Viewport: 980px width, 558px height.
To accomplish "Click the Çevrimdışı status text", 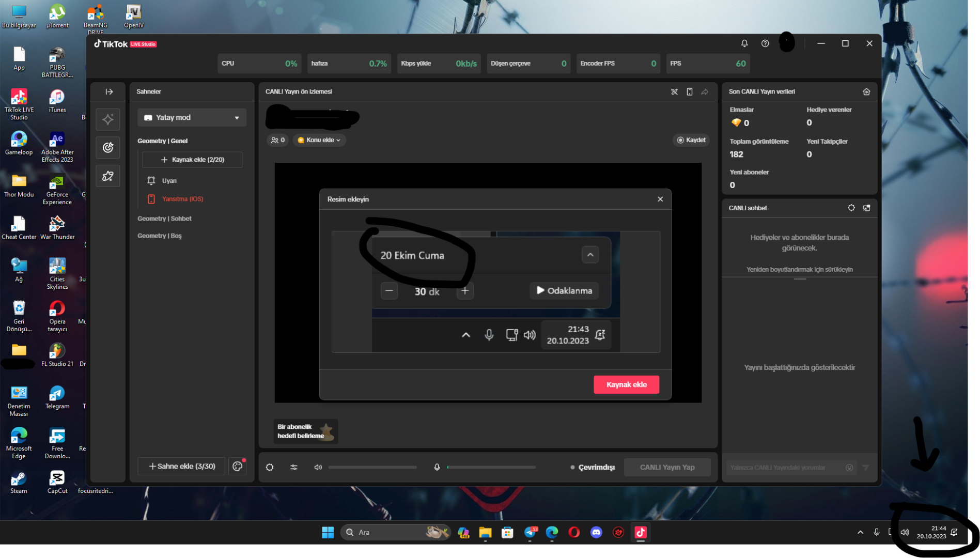I will (x=596, y=467).
